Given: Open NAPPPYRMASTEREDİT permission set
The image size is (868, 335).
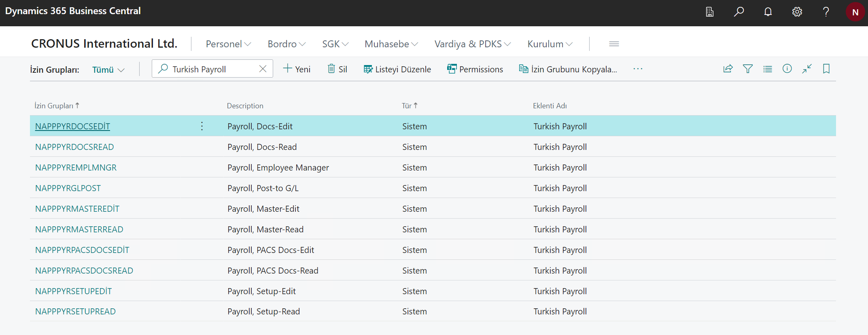Looking at the screenshot, I should [x=77, y=209].
